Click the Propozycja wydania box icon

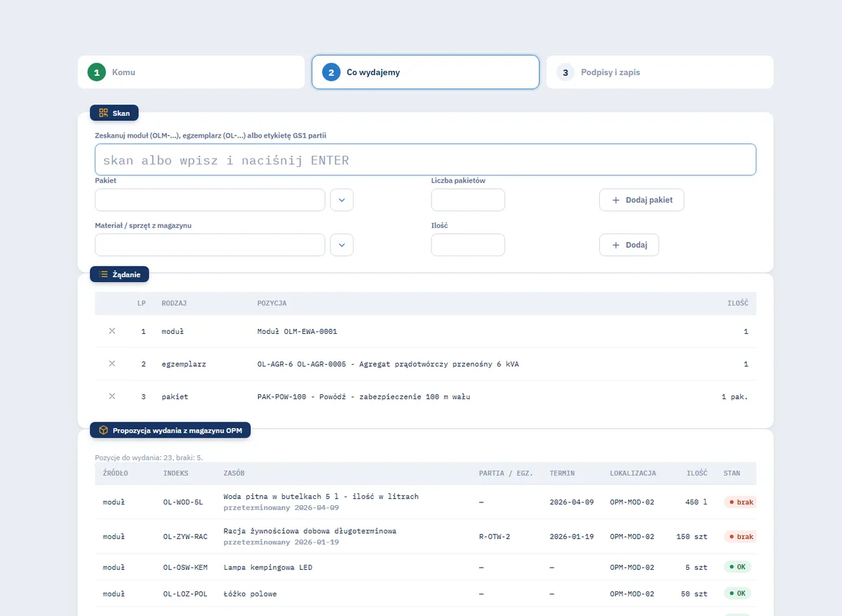coord(103,430)
